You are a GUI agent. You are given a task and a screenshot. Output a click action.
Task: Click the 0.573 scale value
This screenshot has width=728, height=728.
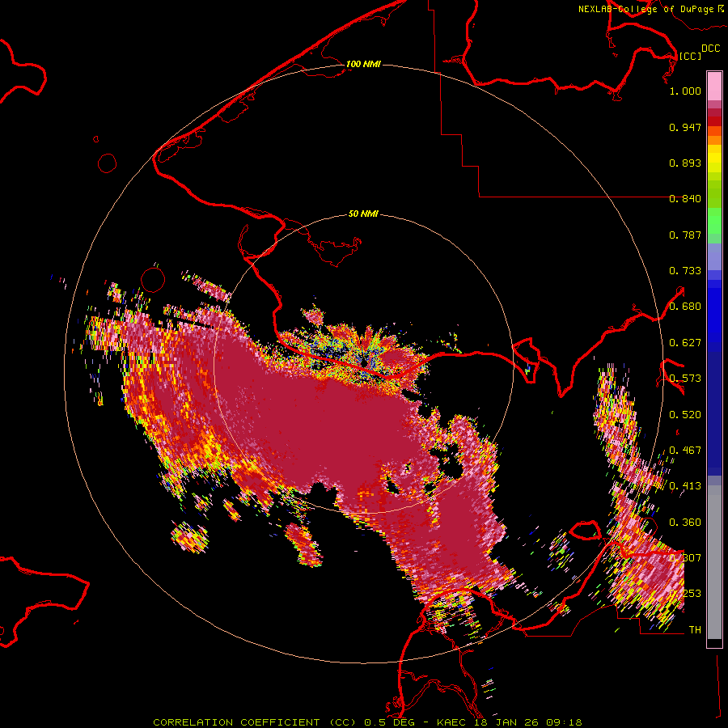(x=685, y=379)
